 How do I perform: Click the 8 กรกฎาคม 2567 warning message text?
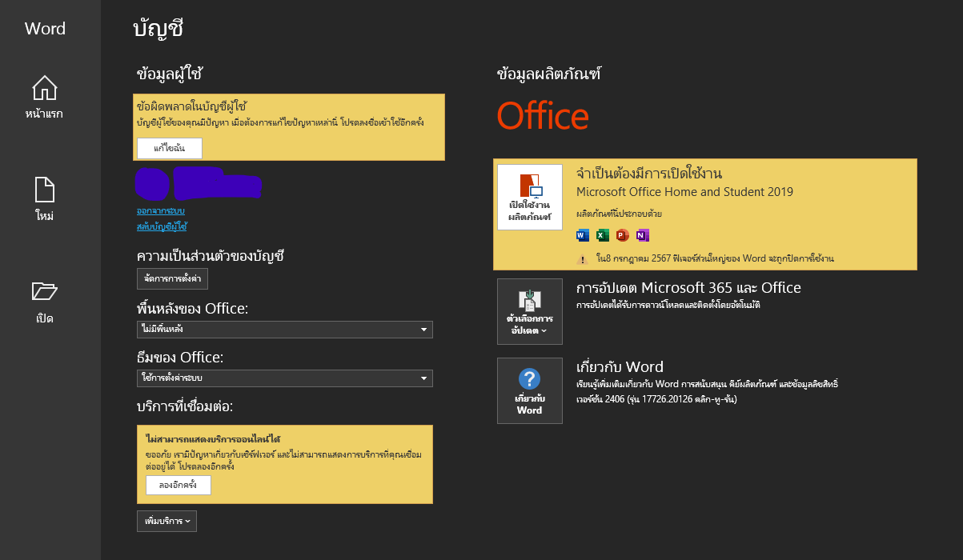click(715, 259)
